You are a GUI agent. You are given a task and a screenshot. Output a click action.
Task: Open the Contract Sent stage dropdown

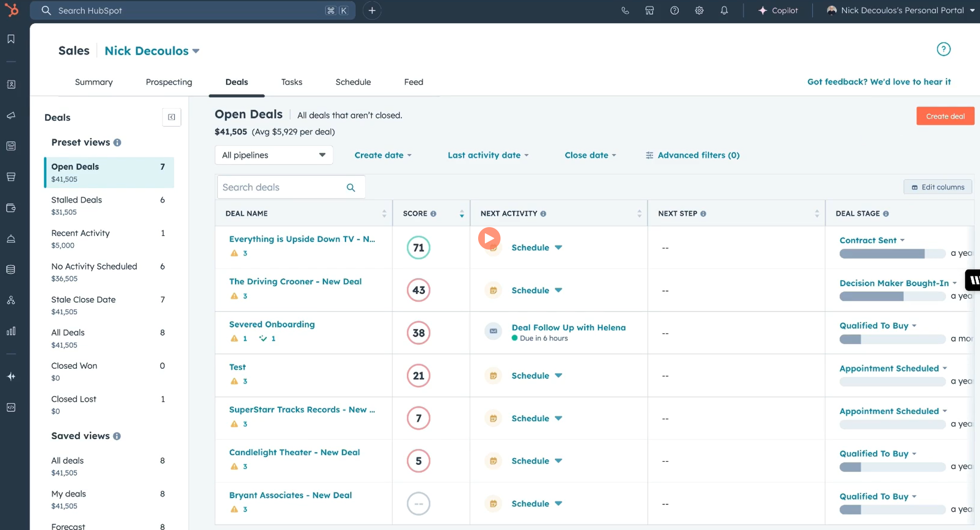point(872,240)
